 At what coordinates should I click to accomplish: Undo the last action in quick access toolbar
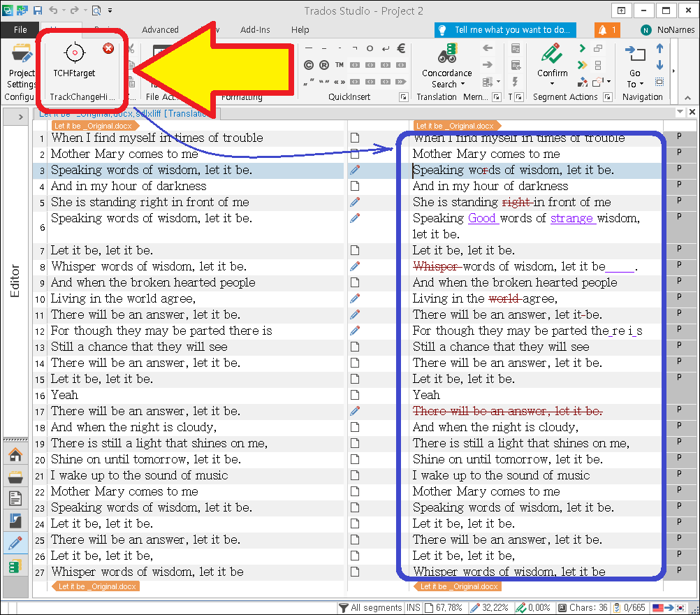[53, 10]
